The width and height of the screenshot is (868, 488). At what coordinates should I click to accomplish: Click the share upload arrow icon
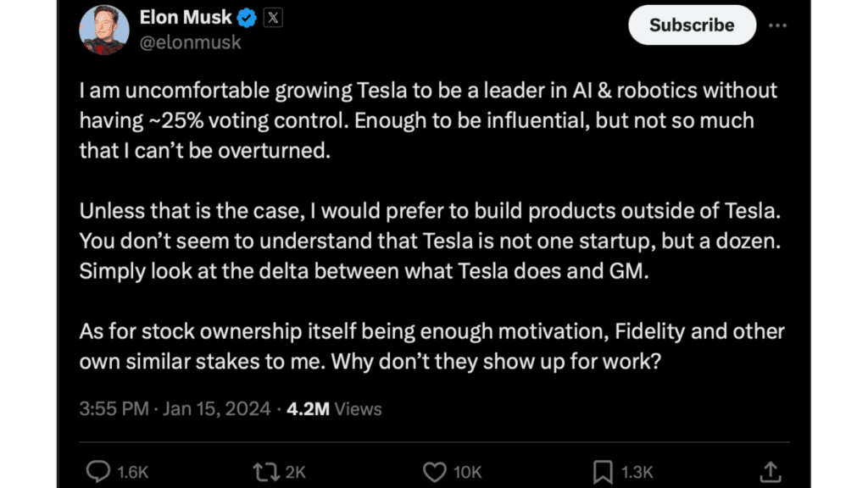click(x=770, y=471)
